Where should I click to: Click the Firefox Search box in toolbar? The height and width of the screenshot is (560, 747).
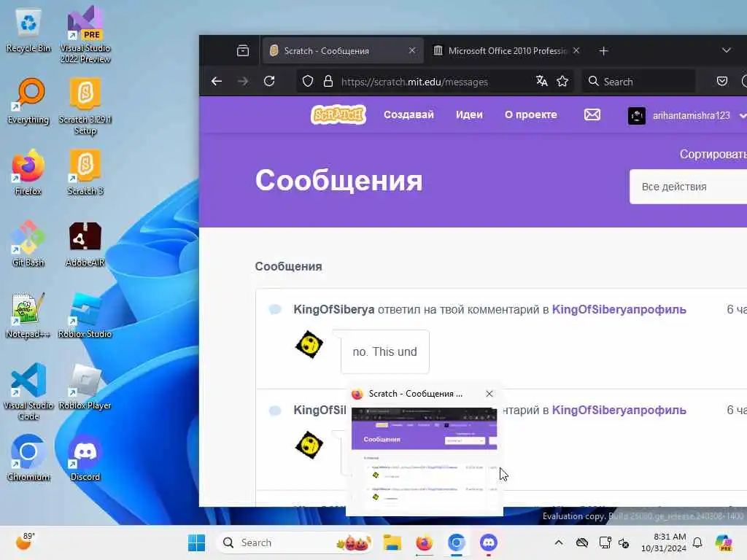(638, 82)
